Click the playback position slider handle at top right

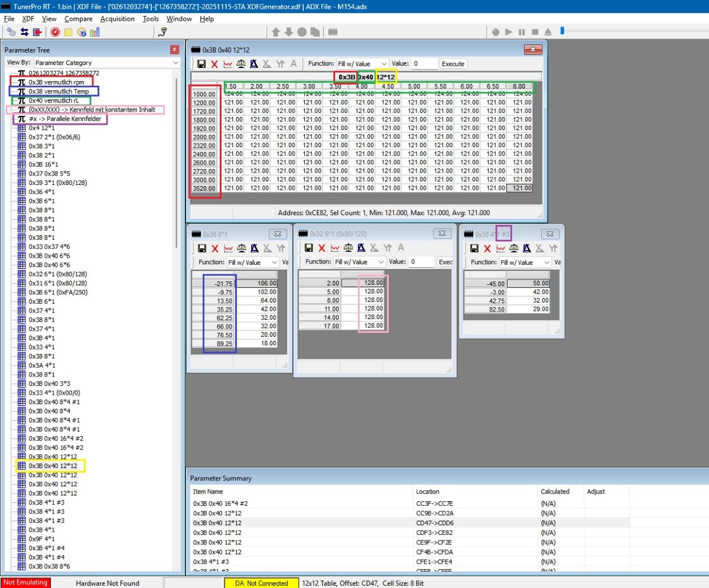click(563, 31)
